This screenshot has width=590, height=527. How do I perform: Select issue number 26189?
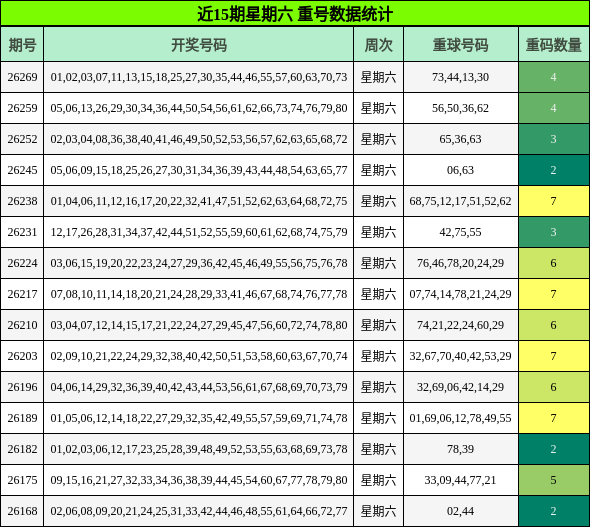click(x=22, y=418)
